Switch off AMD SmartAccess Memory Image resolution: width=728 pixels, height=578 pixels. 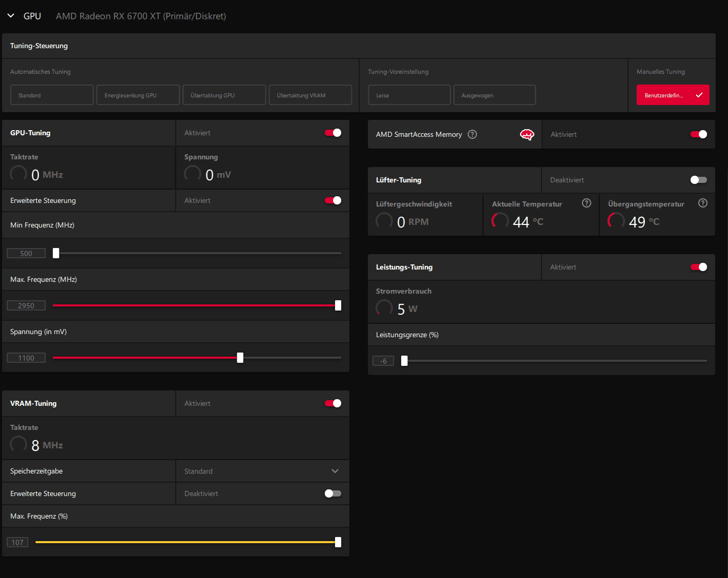coord(698,134)
